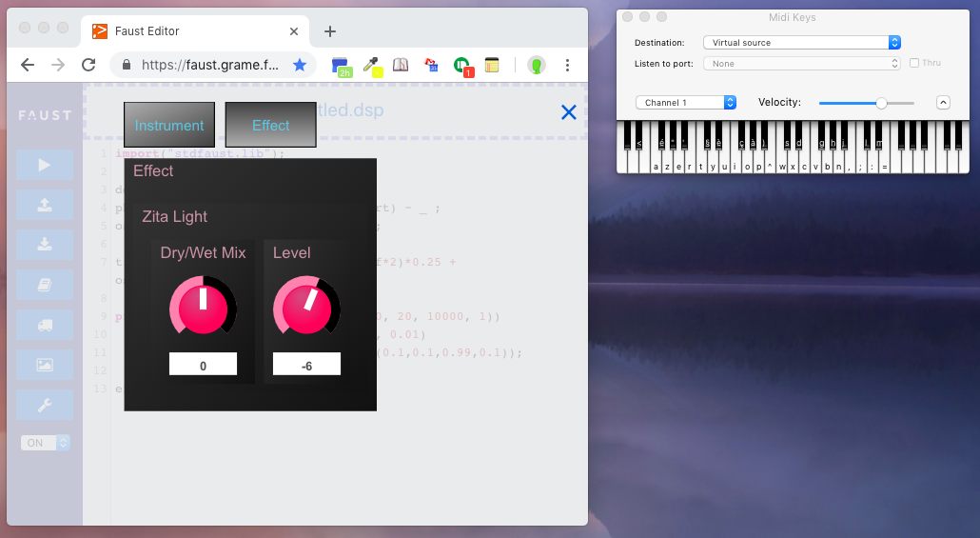This screenshot has width=980, height=538.
Task: Select the Faust Editor browser tab
Action: click(x=195, y=31)
